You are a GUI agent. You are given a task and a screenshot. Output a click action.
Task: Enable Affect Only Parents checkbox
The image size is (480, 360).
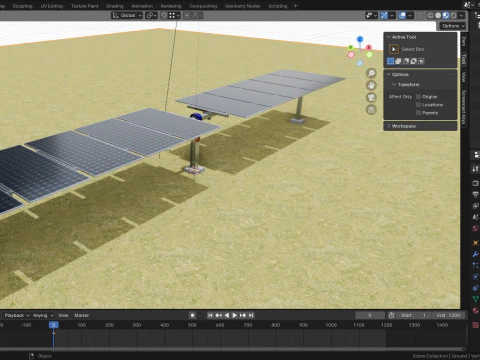(419, 113)
